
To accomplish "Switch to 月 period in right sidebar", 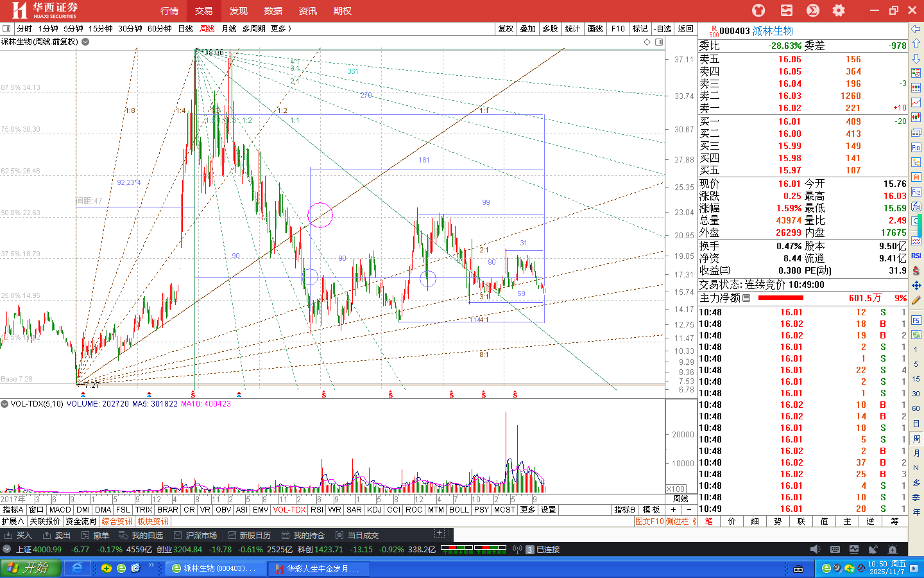I will pos(916,453).
